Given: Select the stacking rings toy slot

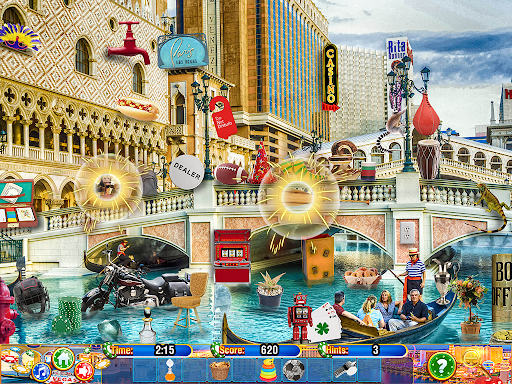Looking at the screenshot, I should pyautogui.click(x=268, y=370).
